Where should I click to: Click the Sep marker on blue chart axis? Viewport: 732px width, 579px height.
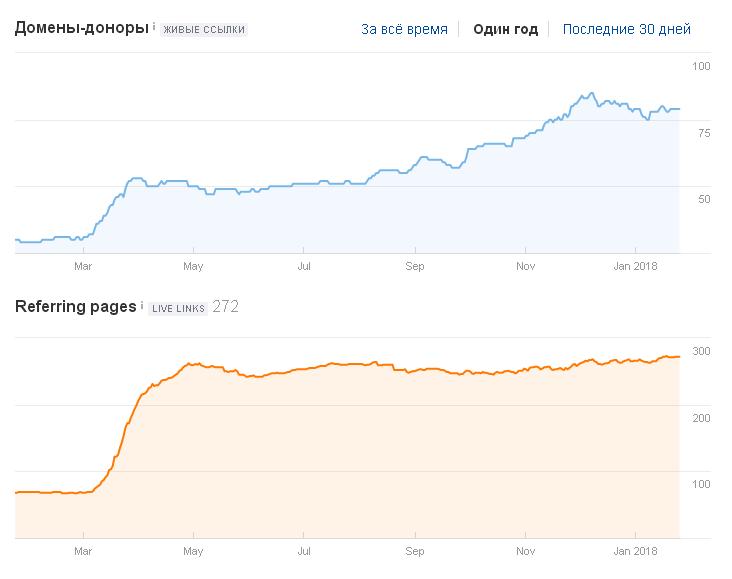coord(415,266)
